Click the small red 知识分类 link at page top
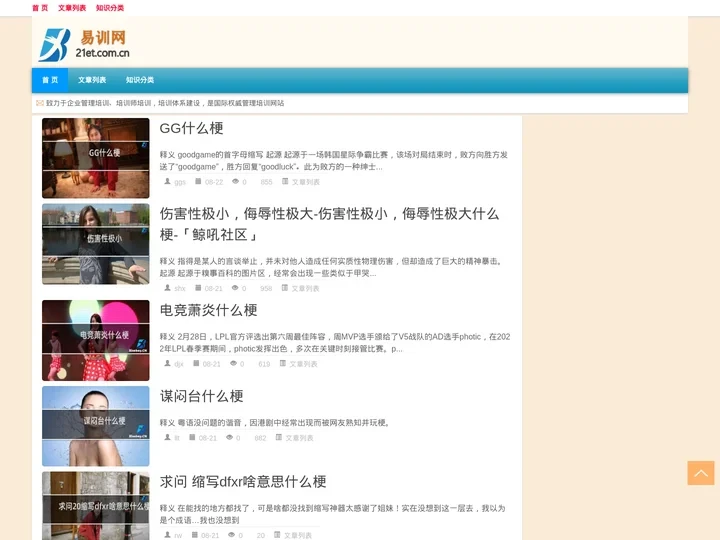720x540 pixels. (x=110, y=8)
